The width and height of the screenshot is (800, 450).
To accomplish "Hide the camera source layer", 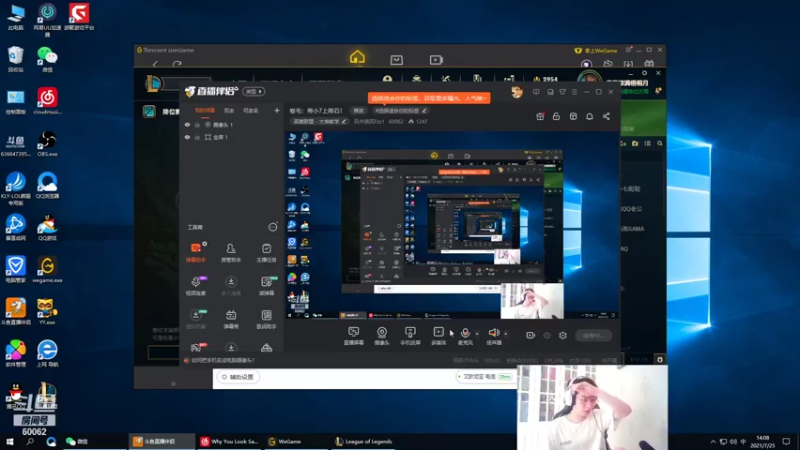I will (187, 124).
